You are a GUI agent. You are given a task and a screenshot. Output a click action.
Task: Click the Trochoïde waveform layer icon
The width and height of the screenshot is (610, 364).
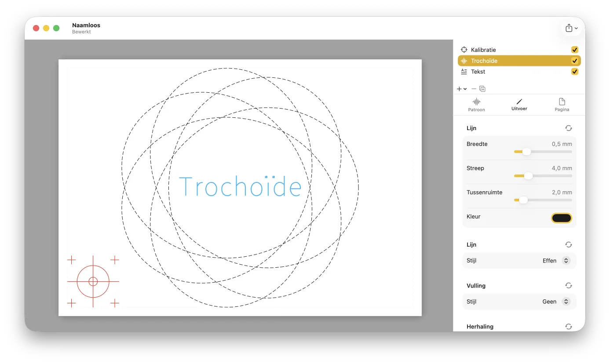pos(464,61)
